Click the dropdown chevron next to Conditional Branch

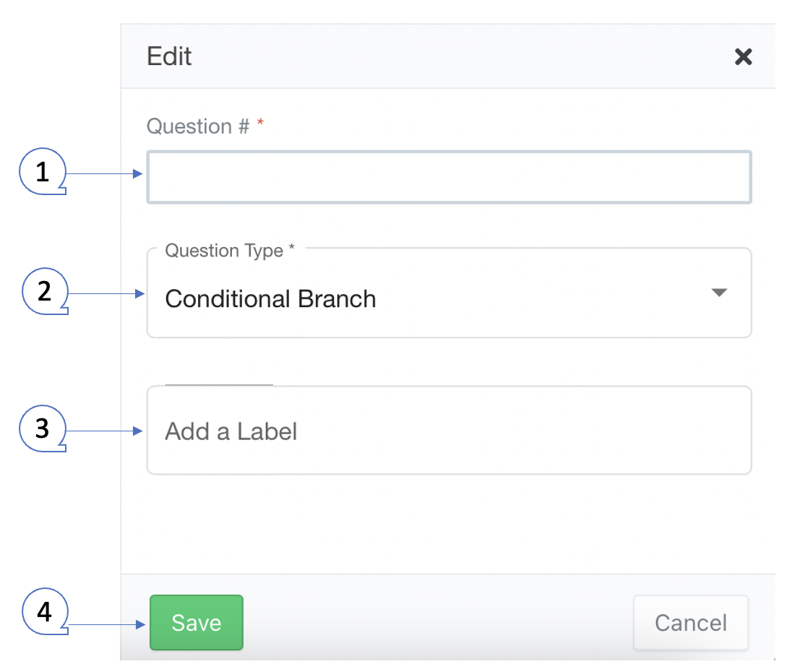(719, 293)
